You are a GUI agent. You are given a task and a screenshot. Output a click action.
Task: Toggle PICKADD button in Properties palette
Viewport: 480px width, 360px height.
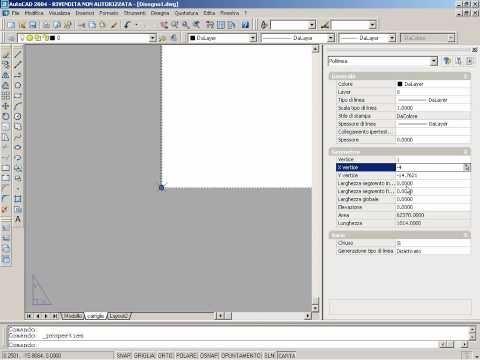click(x=469, y=61)
